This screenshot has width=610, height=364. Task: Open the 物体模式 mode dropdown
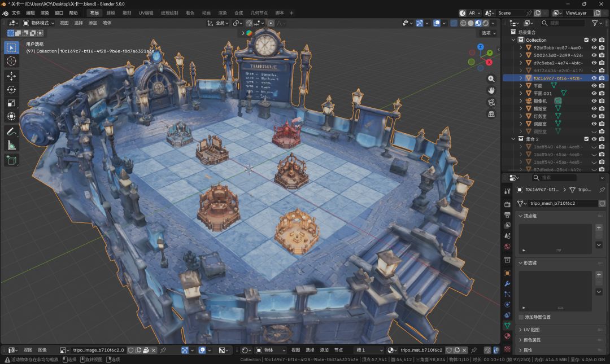(38, 23)
